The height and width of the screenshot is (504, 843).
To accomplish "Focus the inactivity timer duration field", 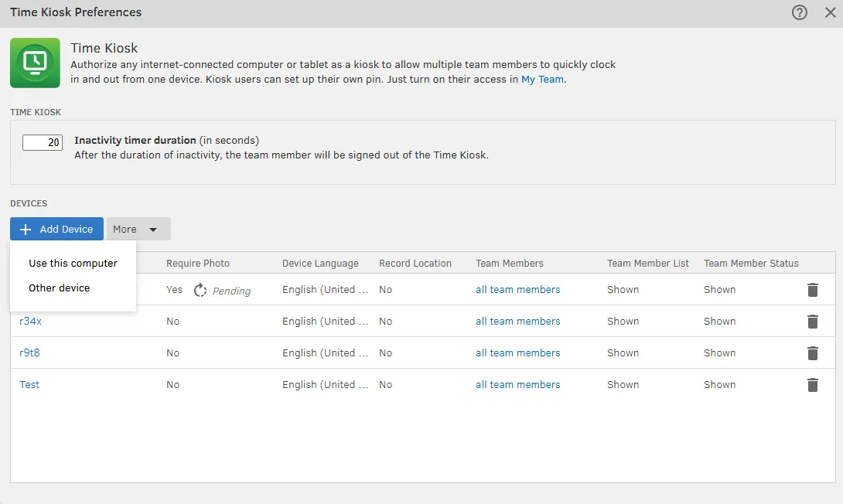I will pos(43,142).
